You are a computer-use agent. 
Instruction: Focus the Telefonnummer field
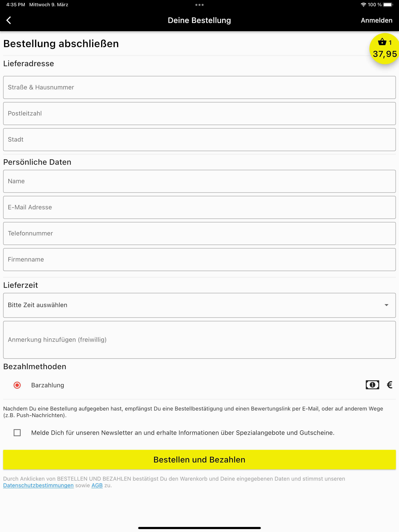coord(199,233)
